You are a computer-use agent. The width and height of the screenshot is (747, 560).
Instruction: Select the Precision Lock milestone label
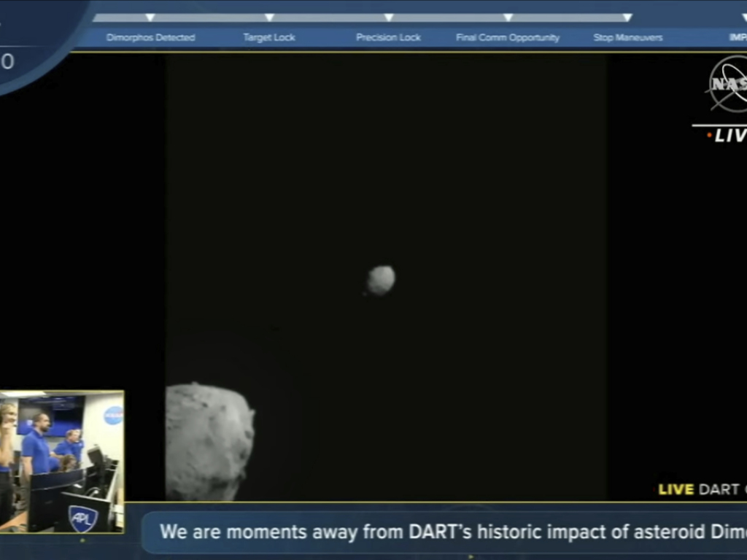(x=388, y=38)
